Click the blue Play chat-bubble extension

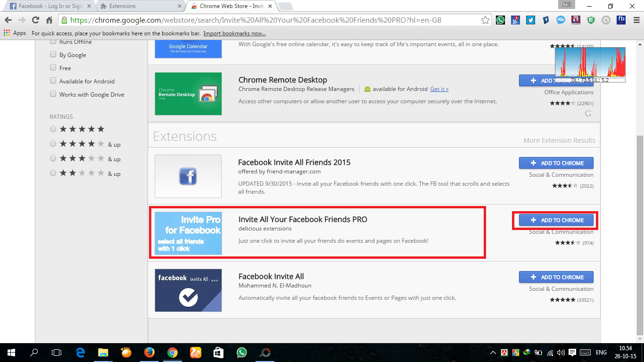[561, 20]
